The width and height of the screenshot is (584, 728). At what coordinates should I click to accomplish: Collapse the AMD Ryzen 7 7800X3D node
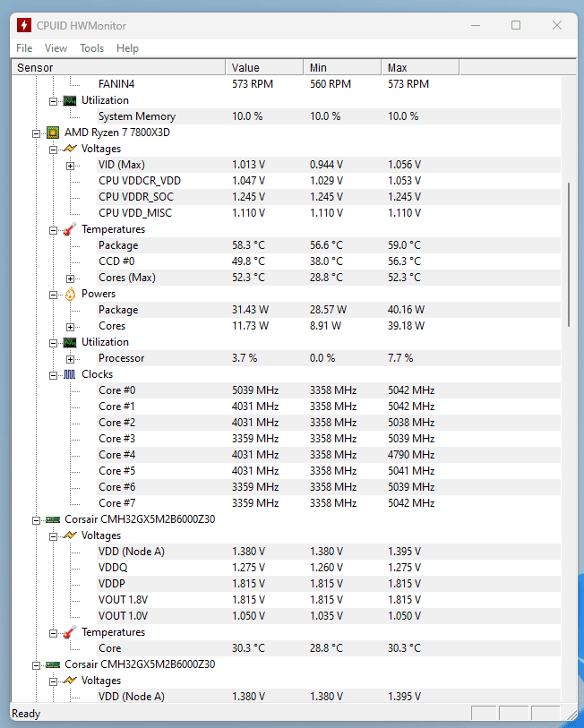[x=36, y=133]
